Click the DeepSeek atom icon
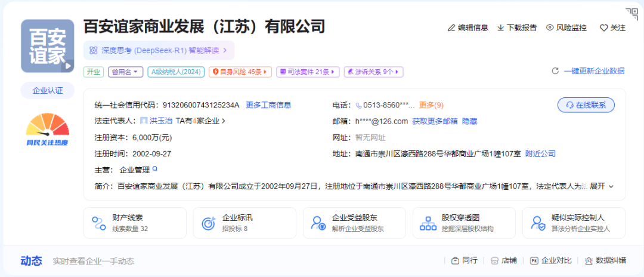Screen dimensions: 644x277 pos(94,51)
